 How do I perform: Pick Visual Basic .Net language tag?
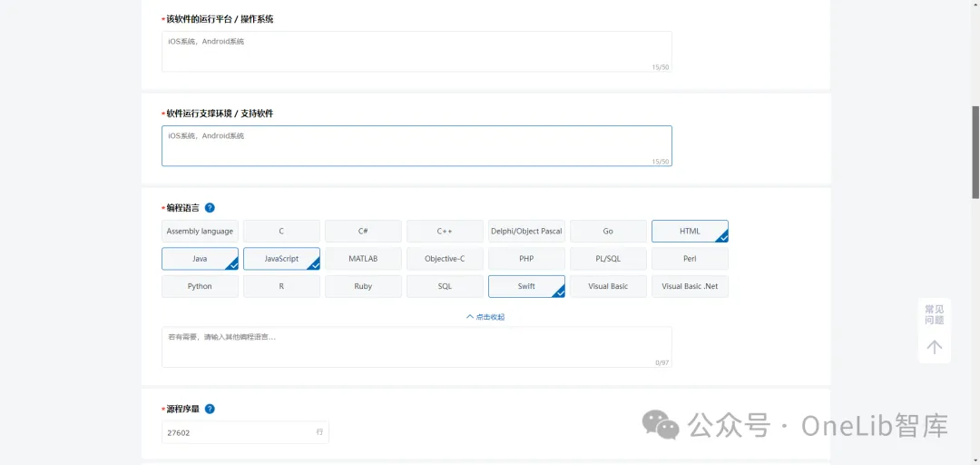tap(690, 286)
